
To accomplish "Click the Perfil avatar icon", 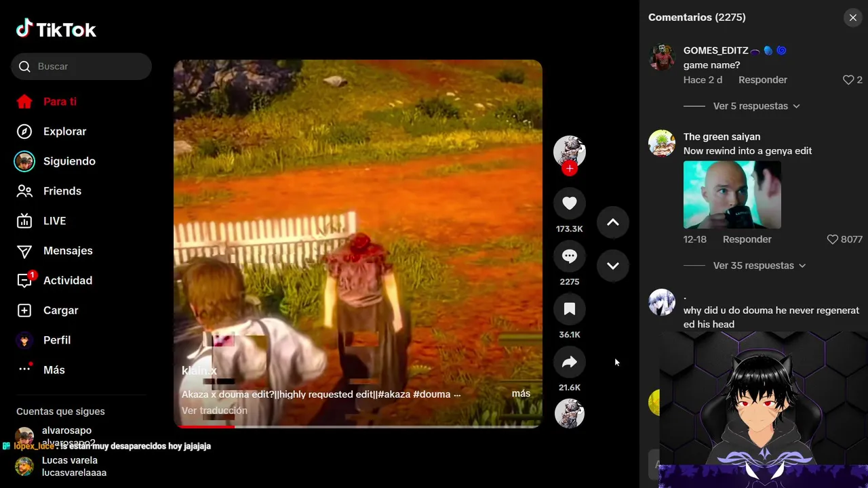I will point(24,340).
